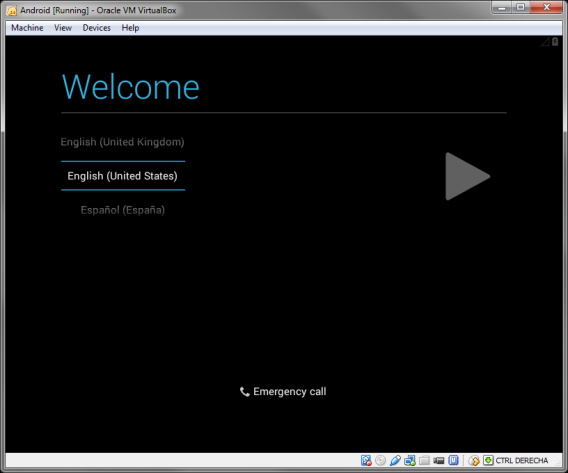Click the hard disk activity status icon
Viewport: 568px width, 473px height.
(x=366, y=460)
